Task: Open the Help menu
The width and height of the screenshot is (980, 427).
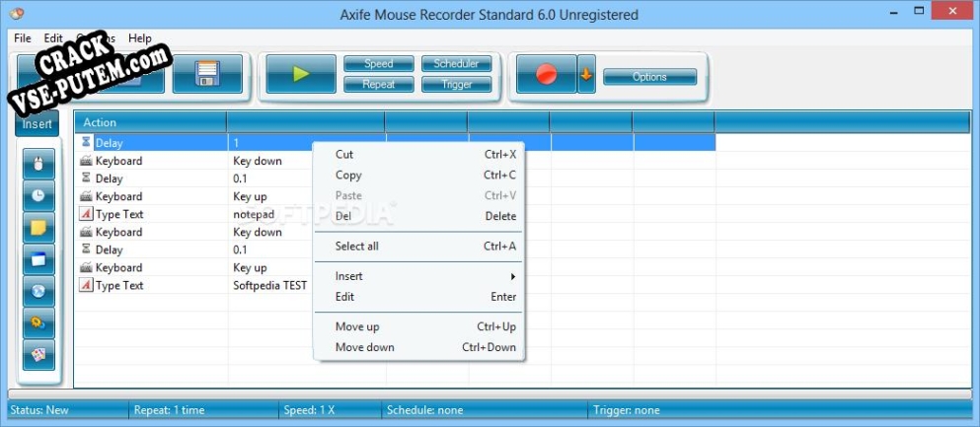Action: [x=140, y=38]
